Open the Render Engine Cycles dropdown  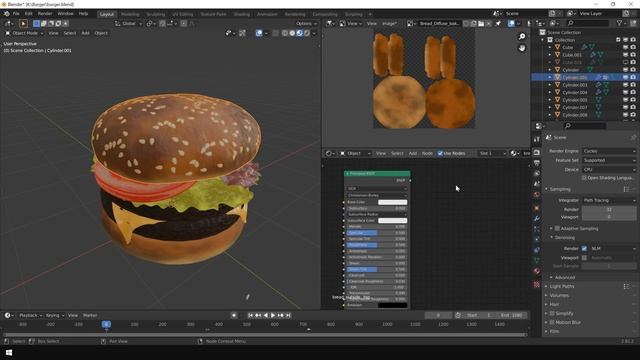click(609, 151)
